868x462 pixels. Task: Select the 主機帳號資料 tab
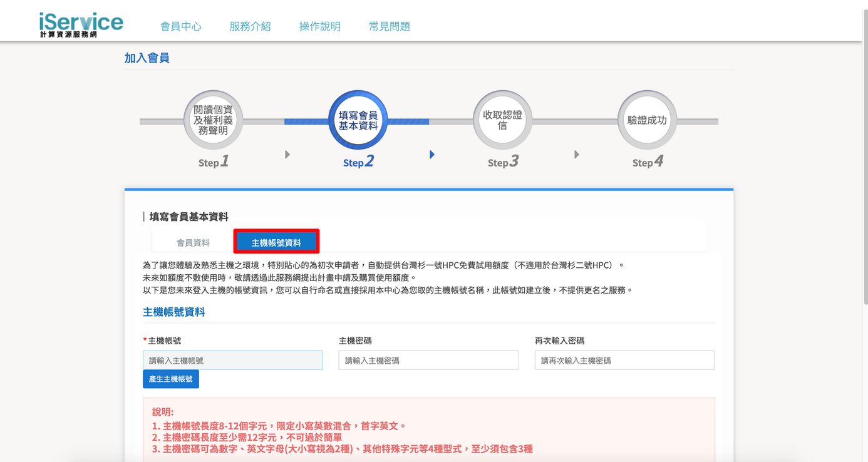[276, 242]
